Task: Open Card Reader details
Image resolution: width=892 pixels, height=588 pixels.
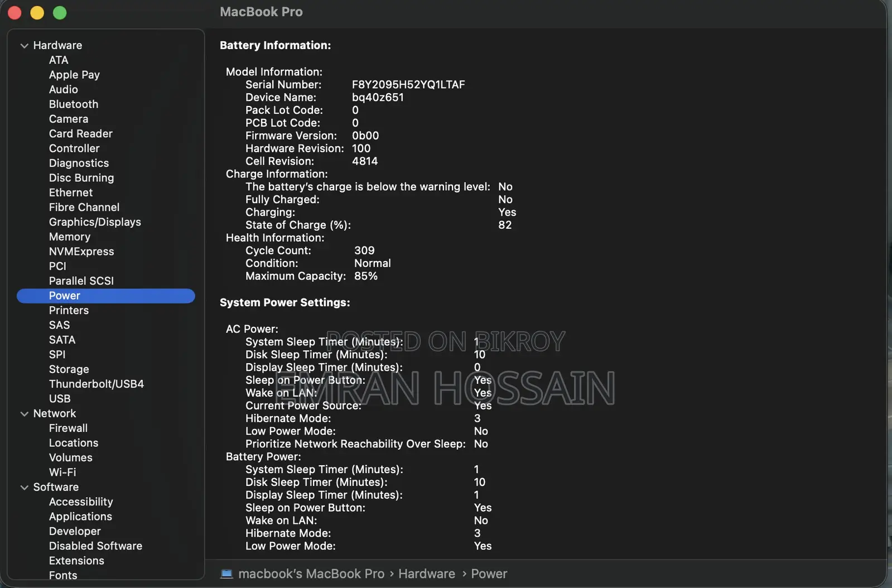Action: pos(81,134)
